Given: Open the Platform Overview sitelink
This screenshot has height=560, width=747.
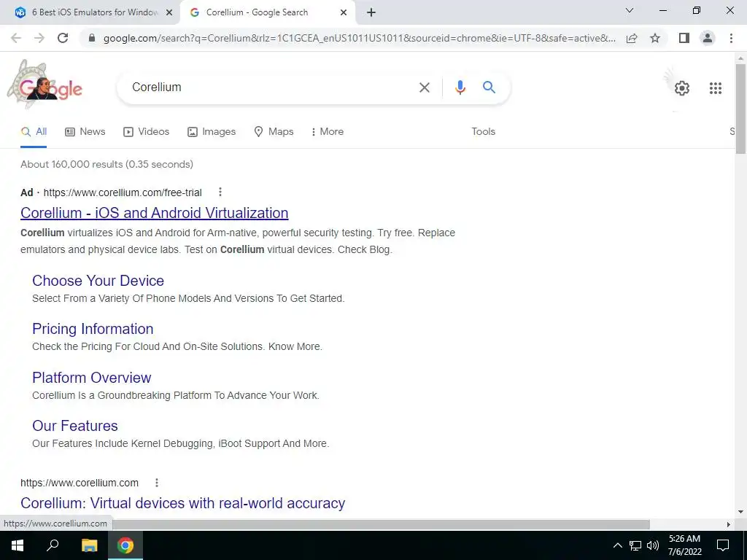Looking at the screenshot, I should [91, 378].
